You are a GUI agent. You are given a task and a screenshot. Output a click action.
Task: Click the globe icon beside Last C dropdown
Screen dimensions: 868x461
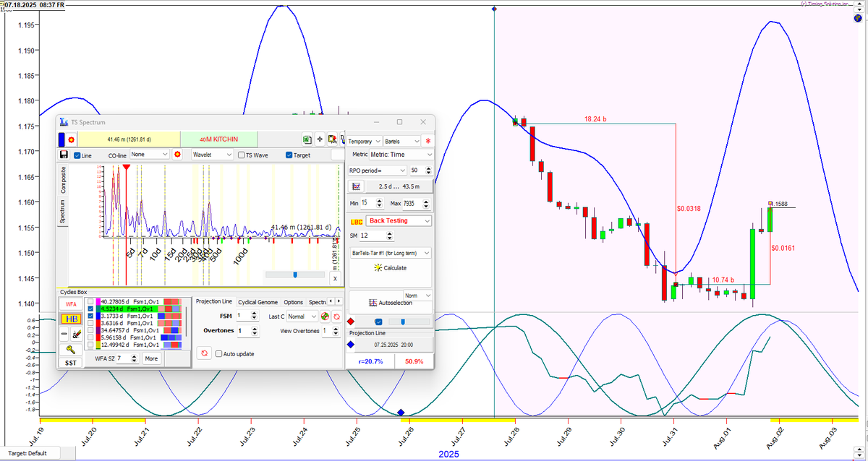tap(325, 316)
